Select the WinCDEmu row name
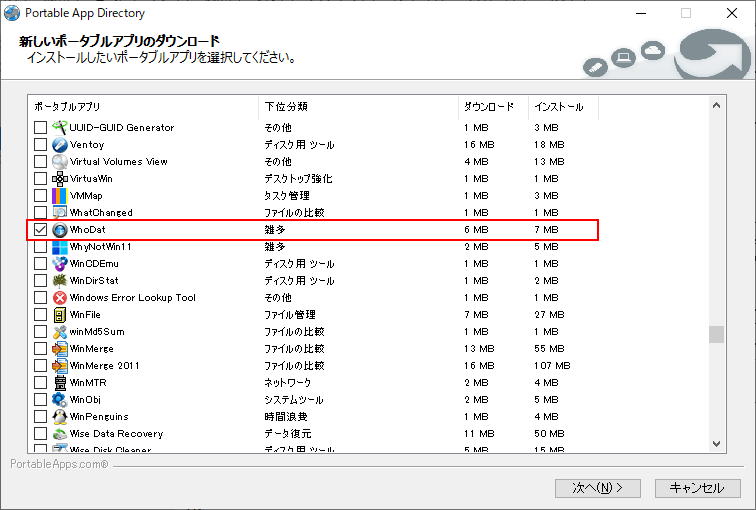The image size is (756, 510). click(x=94, y=264)
